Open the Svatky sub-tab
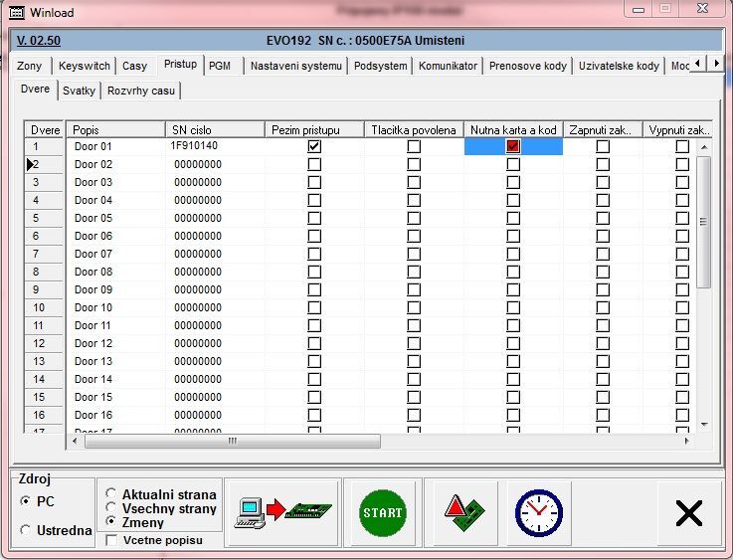The height and width of the screenshot is (560, 733). point(79,90)
